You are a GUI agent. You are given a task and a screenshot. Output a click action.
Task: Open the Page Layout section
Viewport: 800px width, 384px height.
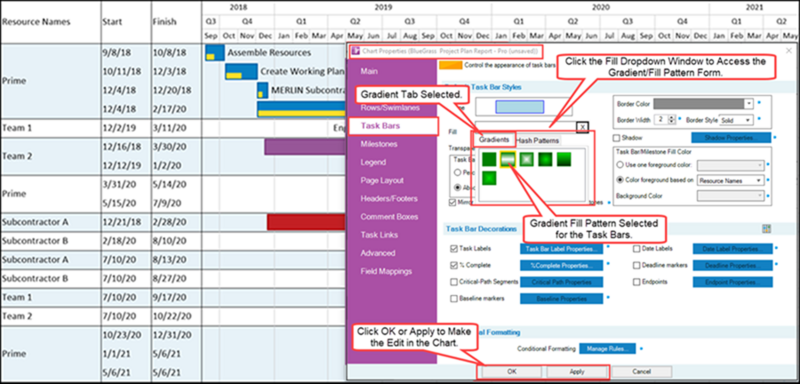click(382, 181)
